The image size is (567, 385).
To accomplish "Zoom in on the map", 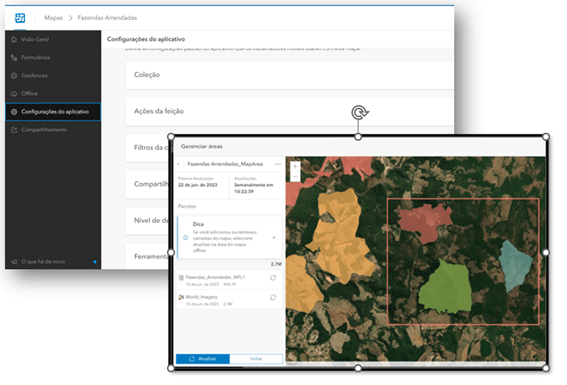I will tap(295, 167).
